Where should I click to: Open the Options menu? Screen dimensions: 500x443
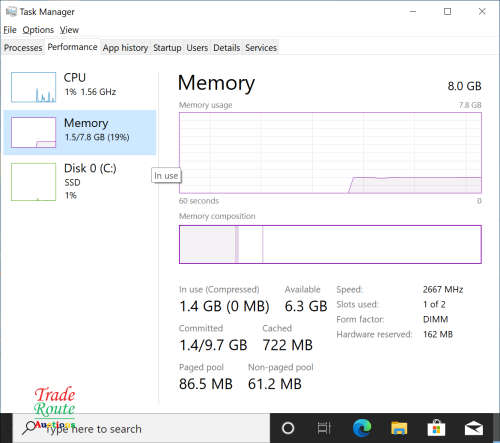point(38,30)
